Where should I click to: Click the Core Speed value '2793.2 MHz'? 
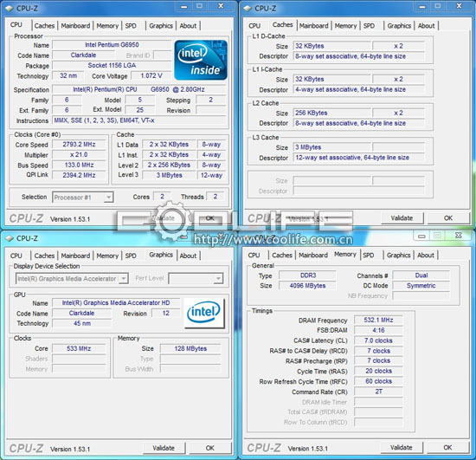pyautogui.click(x=79, y=145)
